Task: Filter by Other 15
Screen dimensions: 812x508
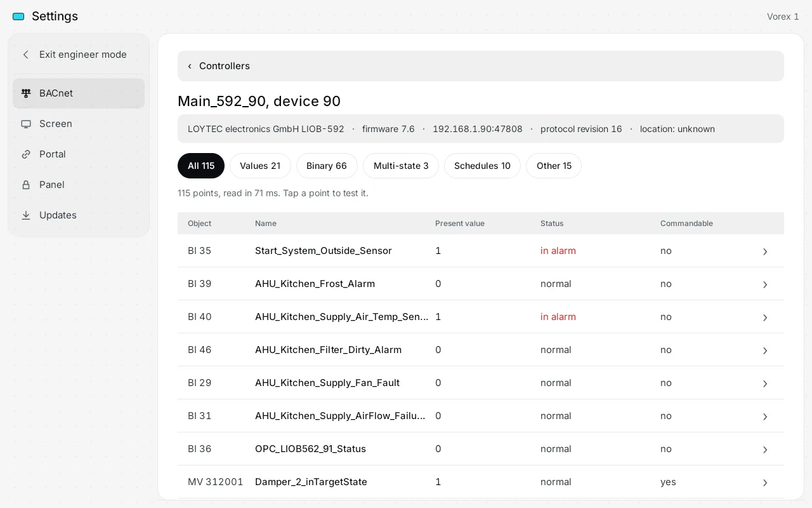Action: pos(554,166)
